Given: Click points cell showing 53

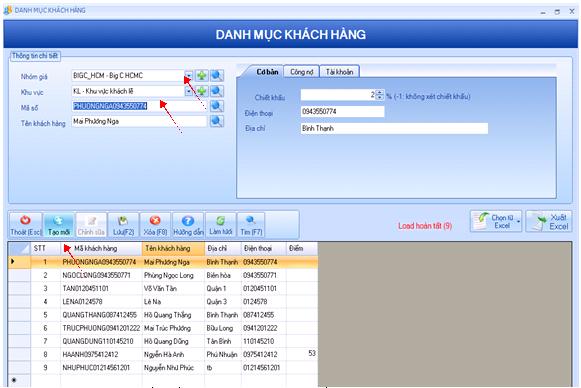Looking at the screenshot, I should 312,353.
